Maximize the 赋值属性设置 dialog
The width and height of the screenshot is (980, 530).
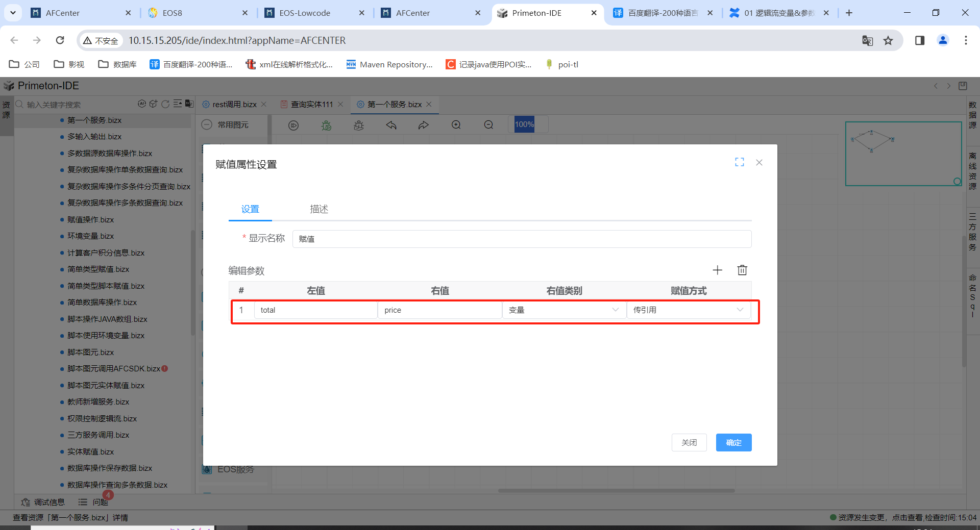(739, 162)
